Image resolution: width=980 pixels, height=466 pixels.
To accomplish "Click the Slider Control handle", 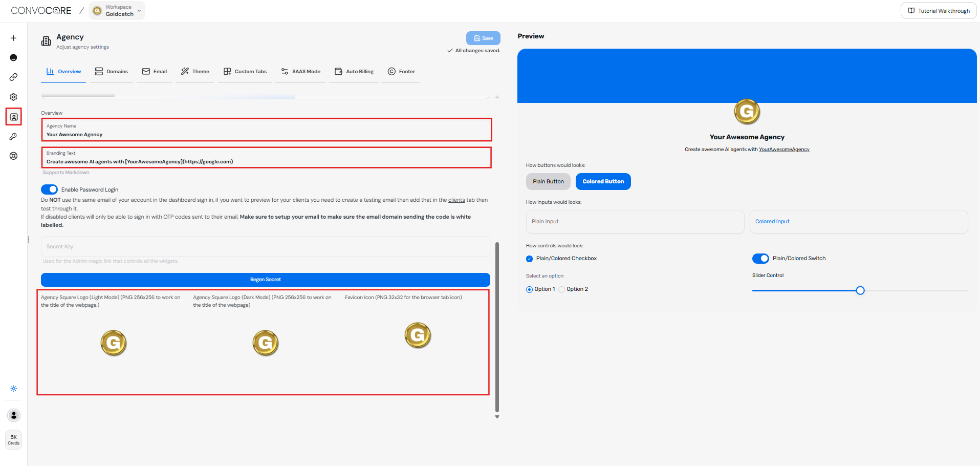I will coord(860,290).
